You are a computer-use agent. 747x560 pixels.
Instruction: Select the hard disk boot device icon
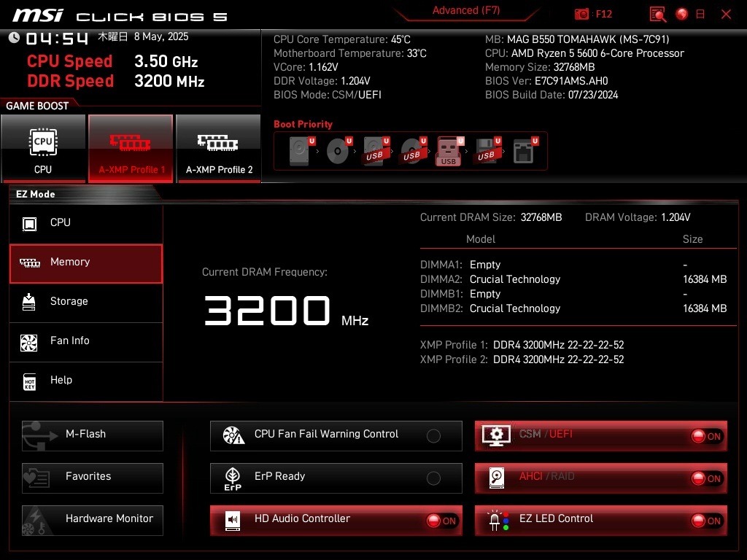pyautogui.click(x=300, y=152)
